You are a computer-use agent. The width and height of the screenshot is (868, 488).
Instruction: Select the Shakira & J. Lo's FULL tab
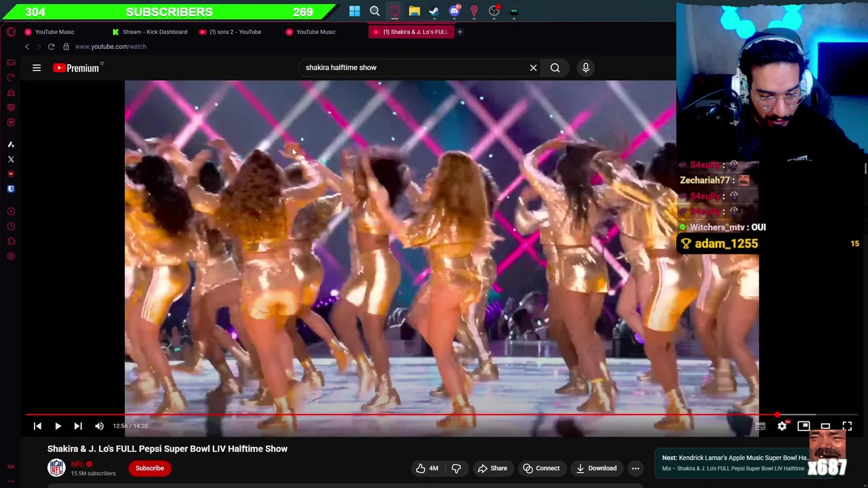410,32
